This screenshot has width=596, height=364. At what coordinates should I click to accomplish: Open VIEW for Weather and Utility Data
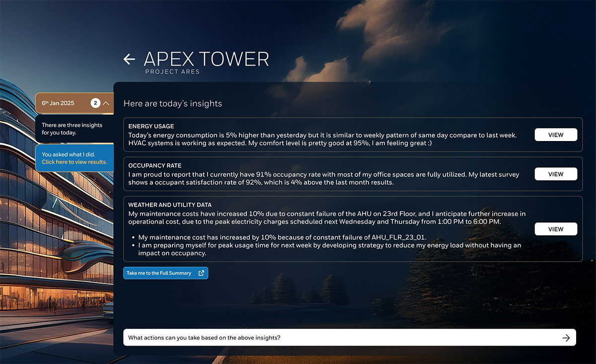pyautogui.click(x=556, y=229)
